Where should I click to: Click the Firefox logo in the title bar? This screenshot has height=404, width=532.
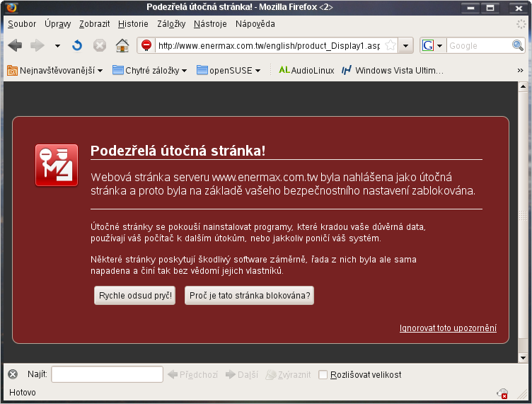(11, 7)
